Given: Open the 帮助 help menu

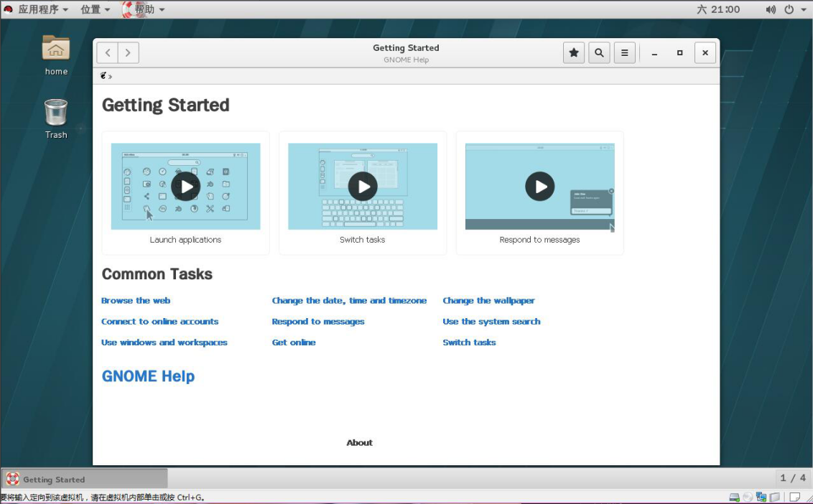Looking at the screenshot, I should point(149,9).
